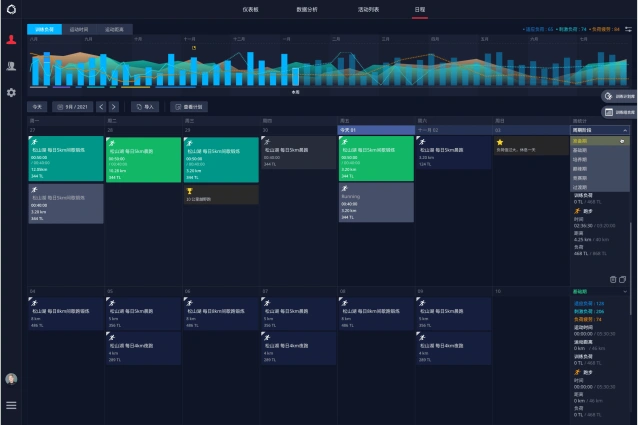Click the user avatar in the sidebar

pyautogui.click(x=11, y=379)
